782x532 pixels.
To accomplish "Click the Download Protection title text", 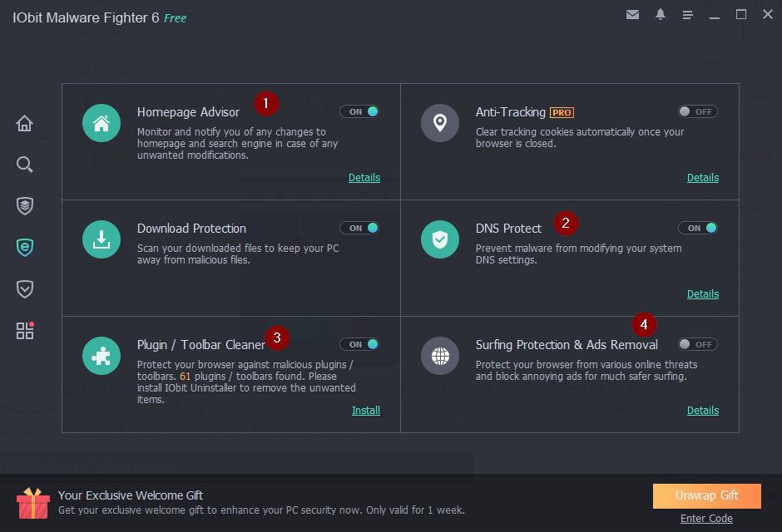I will click(191, 229).
